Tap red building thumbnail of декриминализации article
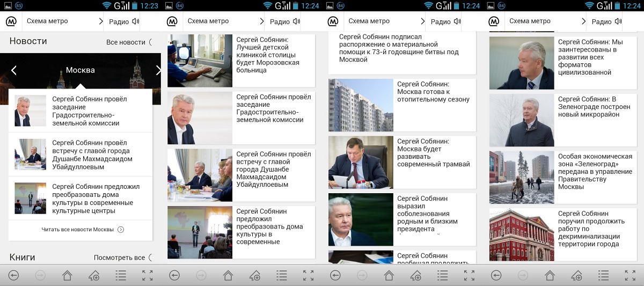The image size is (644, 286). 522,234
